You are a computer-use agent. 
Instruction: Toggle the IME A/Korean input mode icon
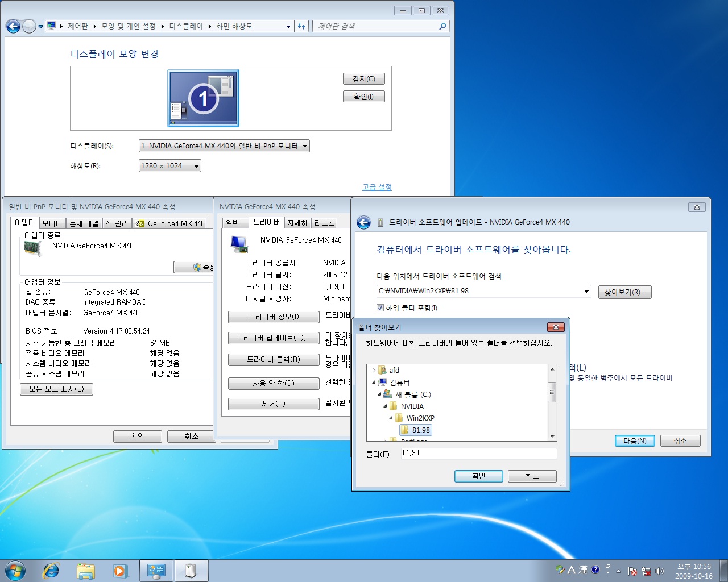point(572,569)
